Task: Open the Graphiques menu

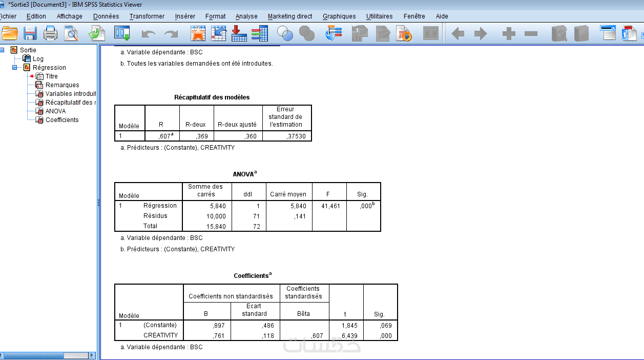Action: tap(339, 16)
